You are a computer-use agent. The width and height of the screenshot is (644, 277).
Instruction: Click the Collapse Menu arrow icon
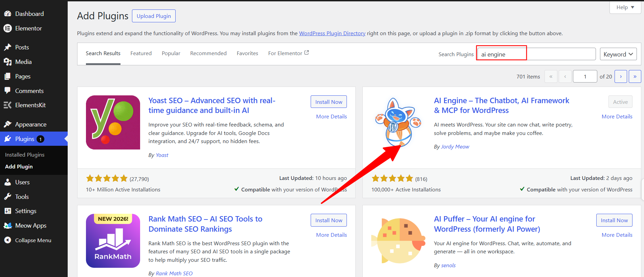(7, 240)
